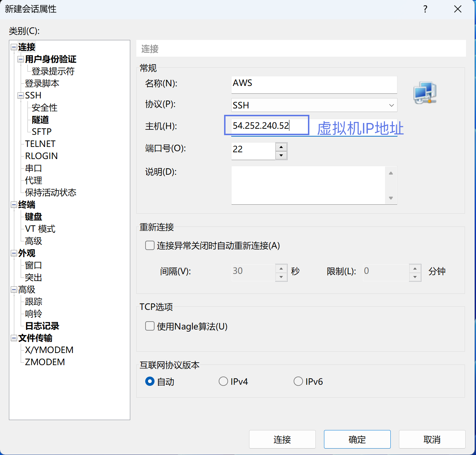This screenshot has width=476, height=455.
Task: Increase port number with up arrow
Action: [x=281, y=147]
